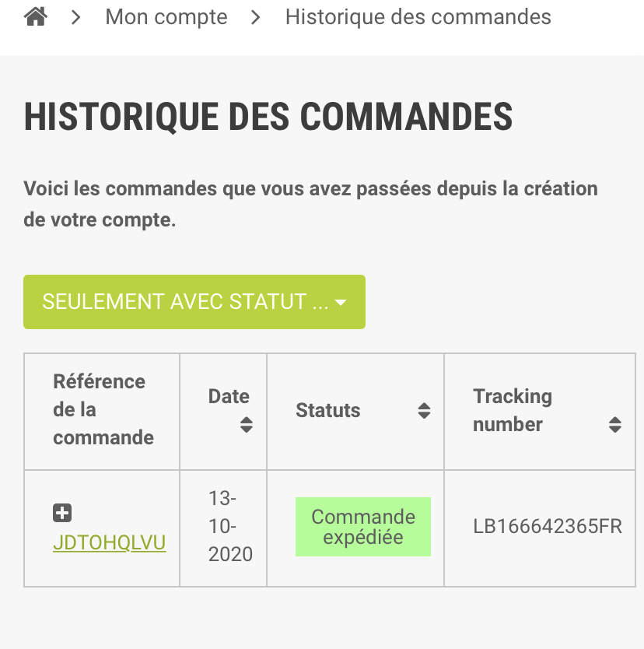Viewport: 644px width, 649px height.
Task: Click the caret arrow on the green filter button
Action: pyautogui.click(x=341, y=303)
